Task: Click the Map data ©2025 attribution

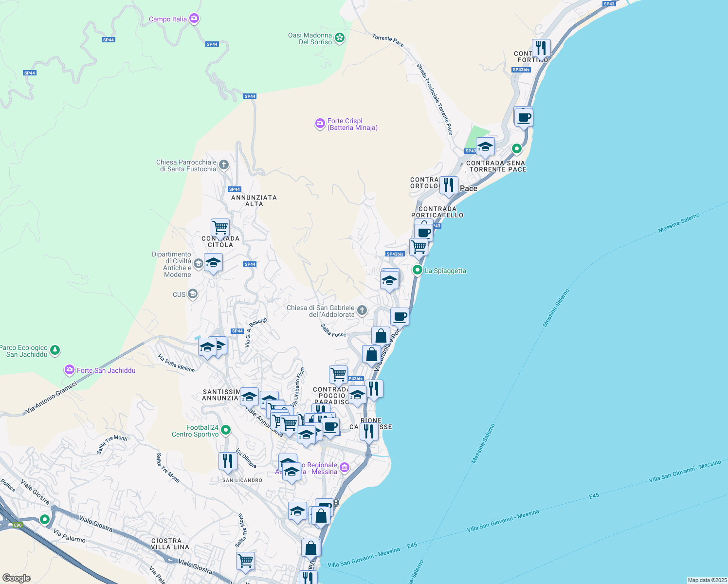Action: [x=707, y=580]
